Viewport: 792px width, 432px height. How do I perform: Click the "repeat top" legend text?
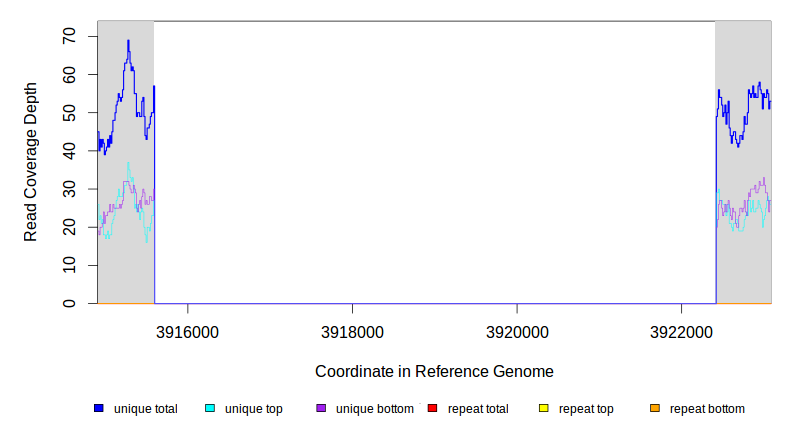(586, 409)
